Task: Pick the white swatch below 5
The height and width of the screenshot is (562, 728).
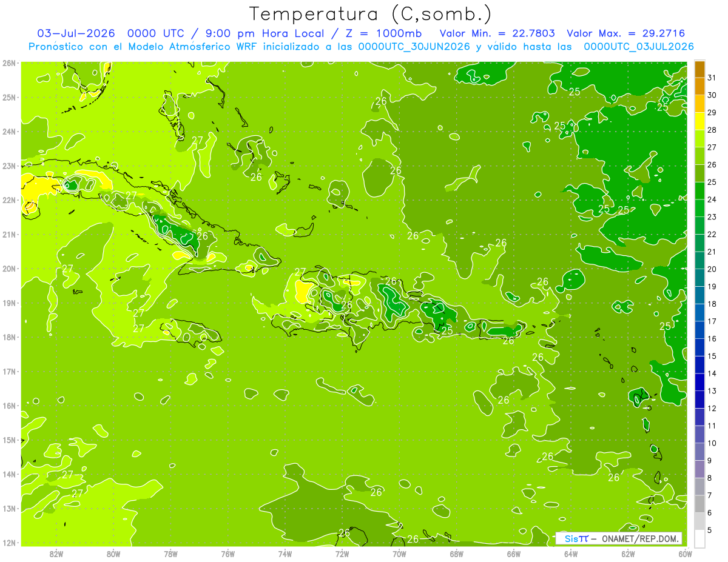Action: [699, 538]
